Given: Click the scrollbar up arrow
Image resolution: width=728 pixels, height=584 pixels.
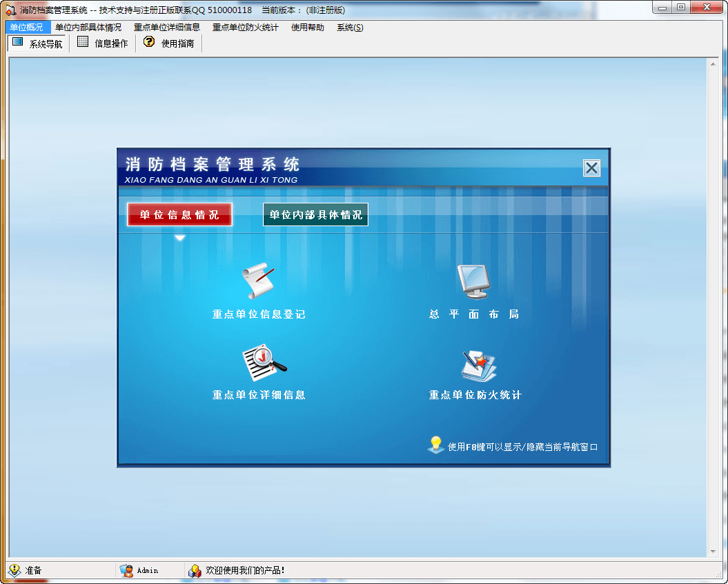Looking at the screenshot, I should (713, 63).
